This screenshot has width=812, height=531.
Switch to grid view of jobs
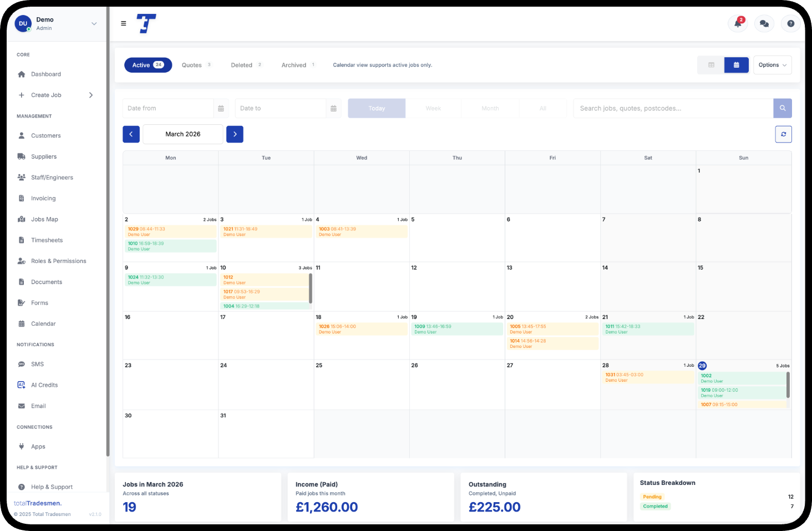point(710,65)
